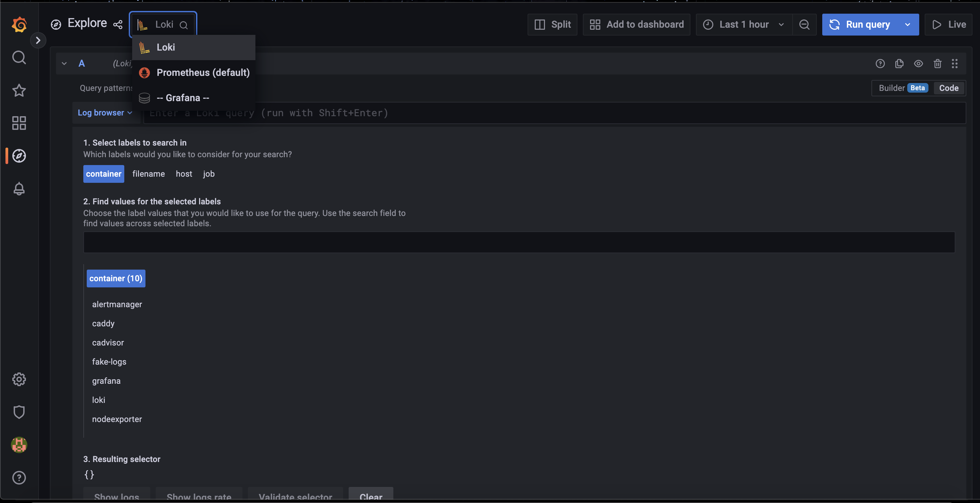Duplicate query A with copy icon
Image resolution: width=980 pixels, height=503 pixels.
tap(899, 64)
